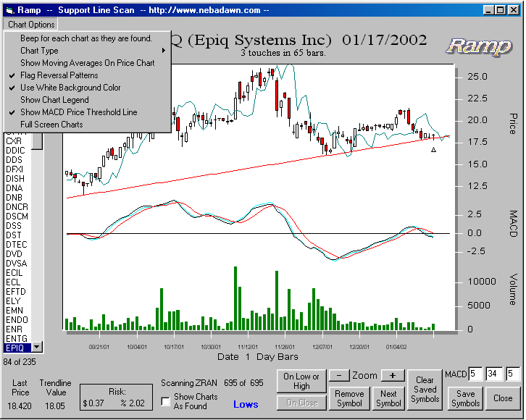Click the Lows label

point(246,405)
